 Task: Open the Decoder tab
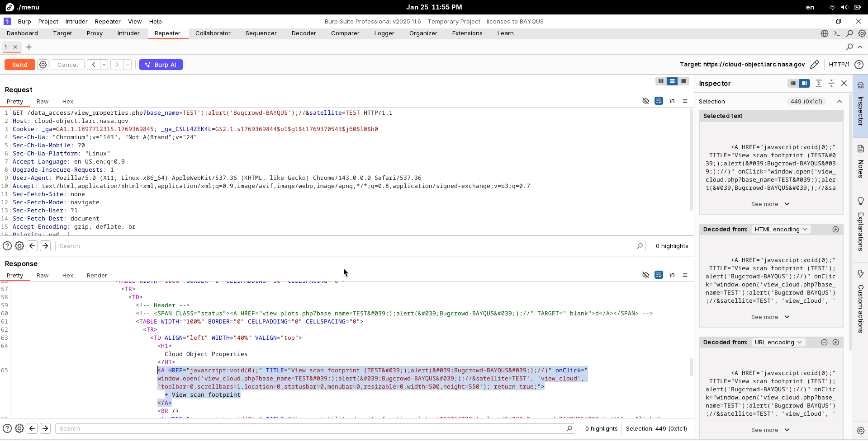point(304,33)
